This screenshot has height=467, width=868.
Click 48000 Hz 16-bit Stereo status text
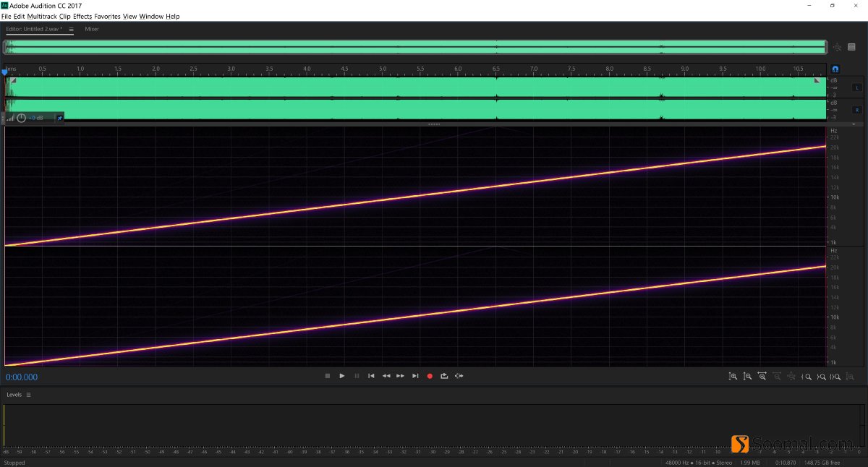click(697, 463)
